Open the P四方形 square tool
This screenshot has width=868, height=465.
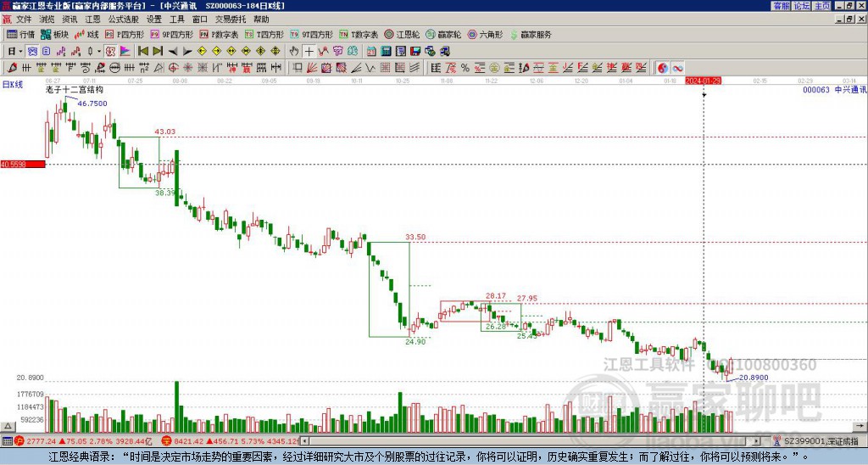pos(125,34)
